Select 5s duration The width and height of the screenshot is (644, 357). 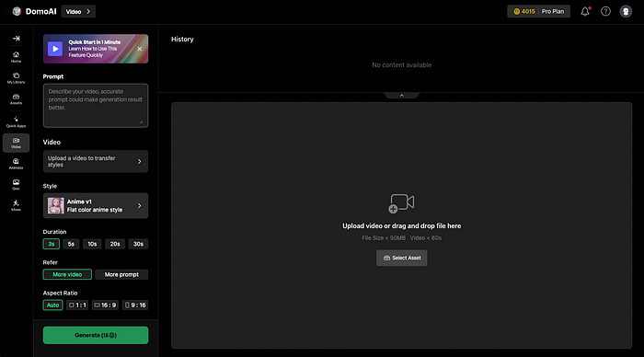[x=71, y=244]
